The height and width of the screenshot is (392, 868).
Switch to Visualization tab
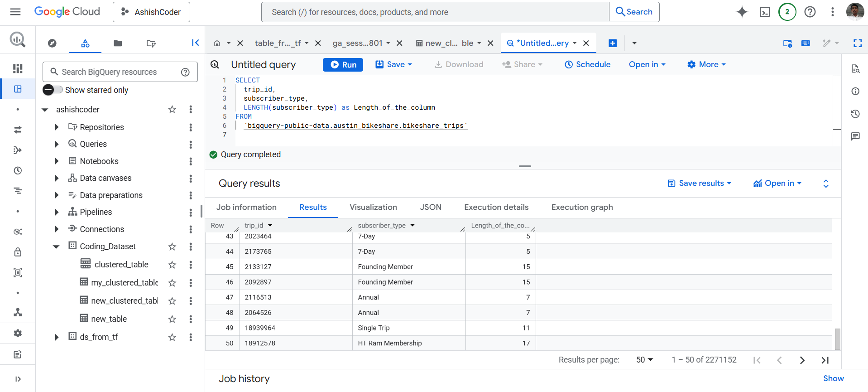coord(373,207)
